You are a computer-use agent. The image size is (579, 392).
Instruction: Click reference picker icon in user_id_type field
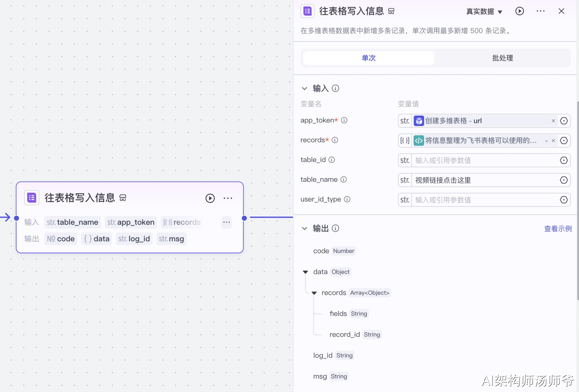tap(564, 200)
